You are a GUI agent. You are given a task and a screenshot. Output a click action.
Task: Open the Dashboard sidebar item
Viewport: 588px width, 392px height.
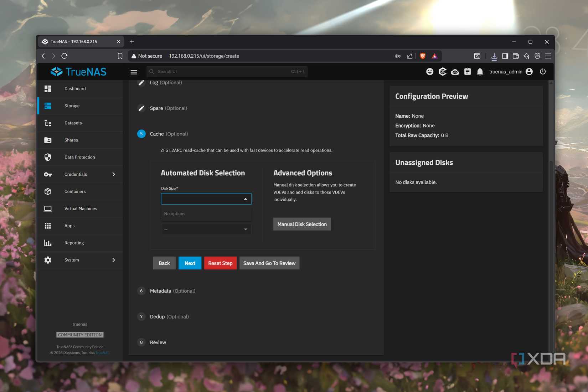click(80, 88)
